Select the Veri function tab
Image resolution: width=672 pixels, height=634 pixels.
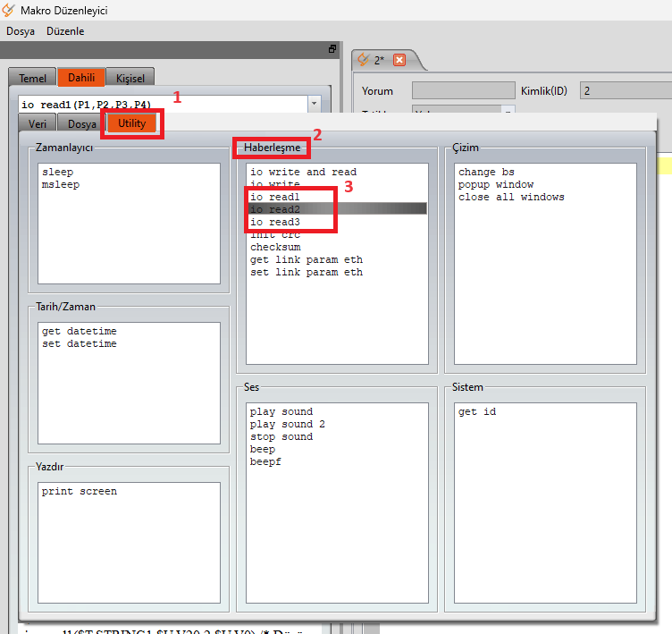coord(38,124)
